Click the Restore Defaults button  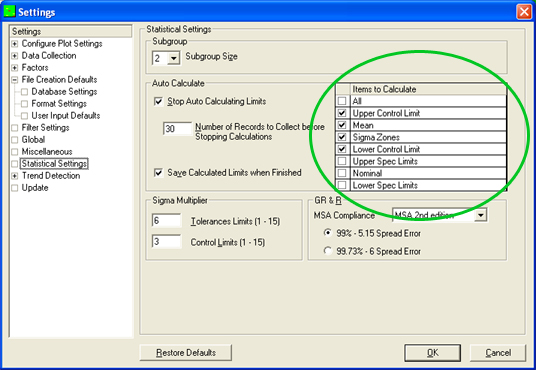(x=186, y=353)
